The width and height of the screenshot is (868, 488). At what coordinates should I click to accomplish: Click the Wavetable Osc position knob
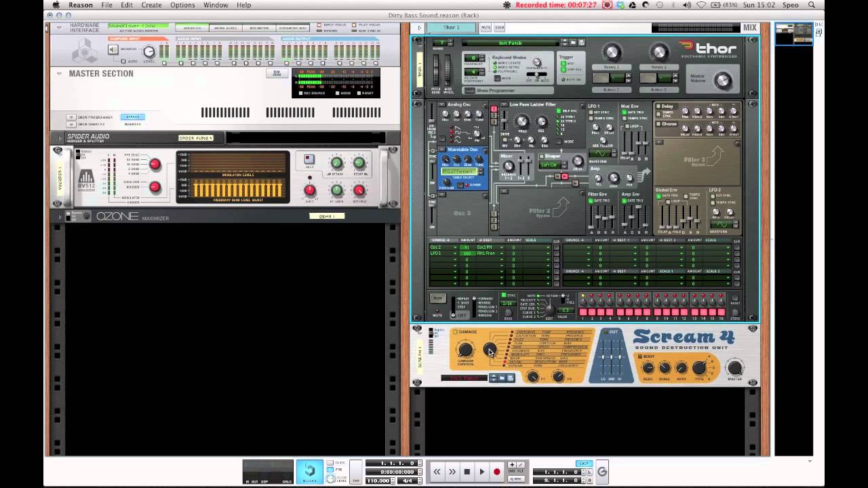click(x=446, y=183)
